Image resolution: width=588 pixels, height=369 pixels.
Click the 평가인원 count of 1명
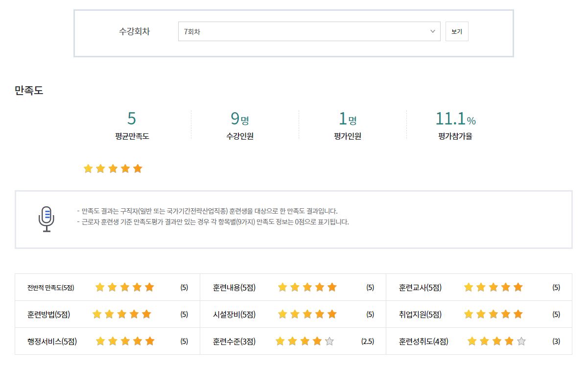(348, 119)
